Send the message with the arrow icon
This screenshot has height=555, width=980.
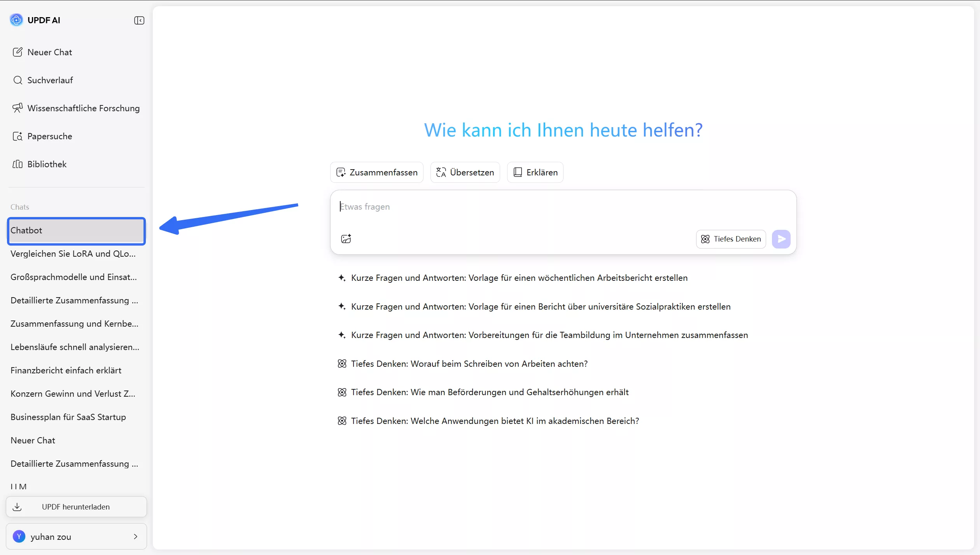781,239
